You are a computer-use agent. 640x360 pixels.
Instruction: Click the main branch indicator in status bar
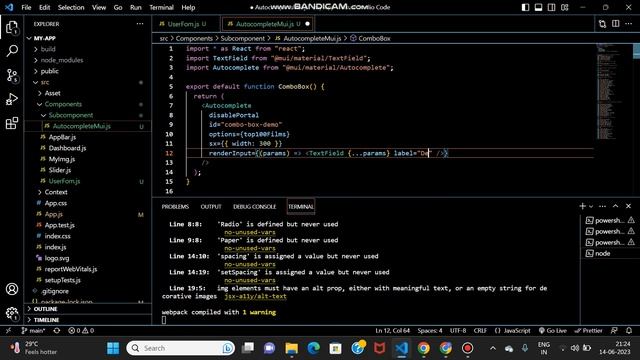click(33, 331)
